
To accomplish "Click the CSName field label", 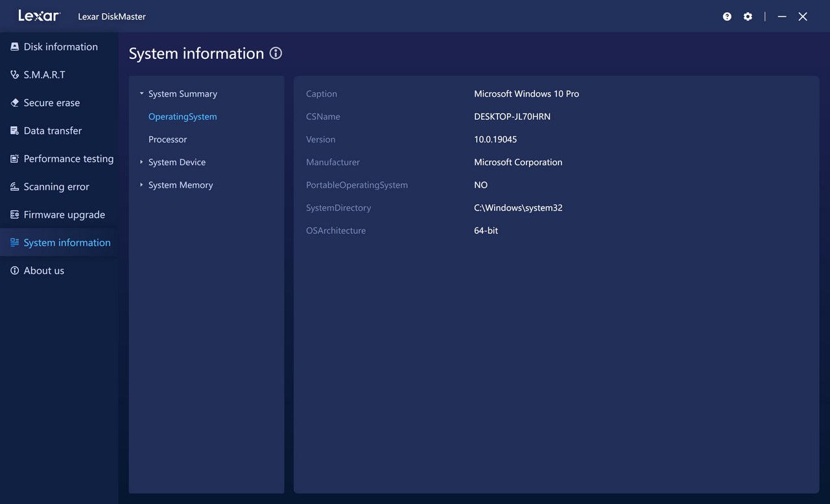I will (323, 117).
